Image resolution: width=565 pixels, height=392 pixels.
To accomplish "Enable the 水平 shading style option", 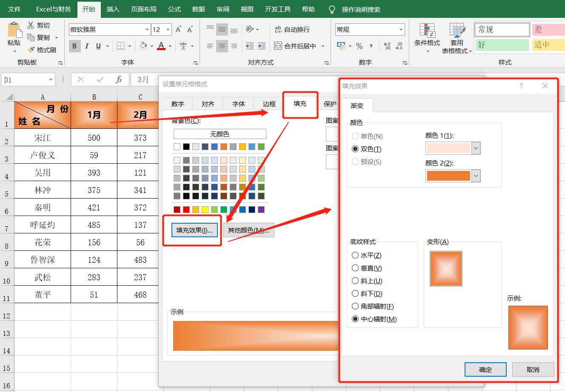I will pos(355,255).
